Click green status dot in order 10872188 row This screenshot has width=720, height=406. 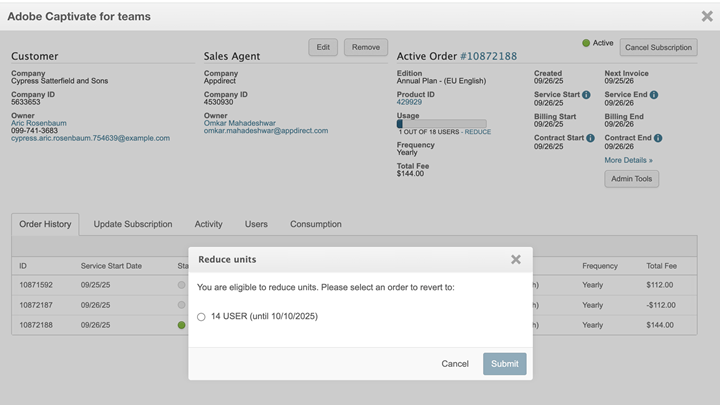(x=181, y=325)
